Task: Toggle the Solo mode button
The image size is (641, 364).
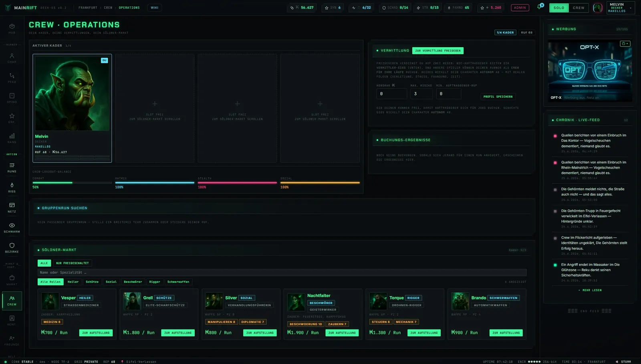Action: click(559, 8)
